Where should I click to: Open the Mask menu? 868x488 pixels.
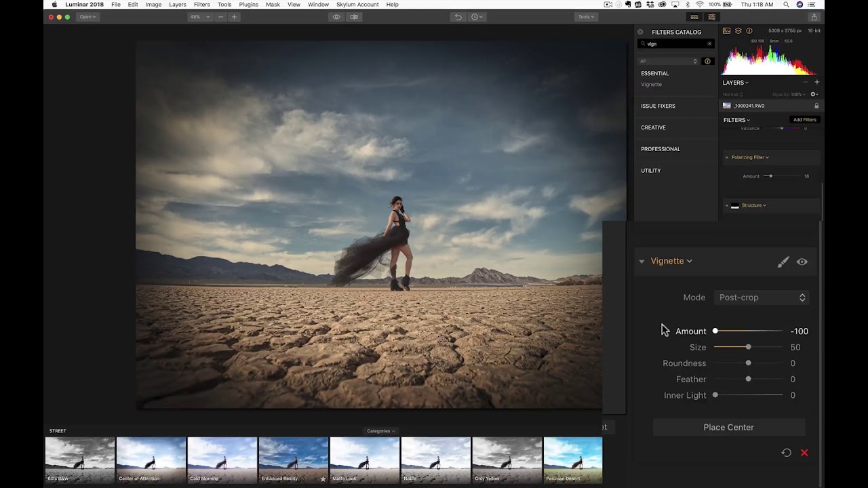coord(273,5)
